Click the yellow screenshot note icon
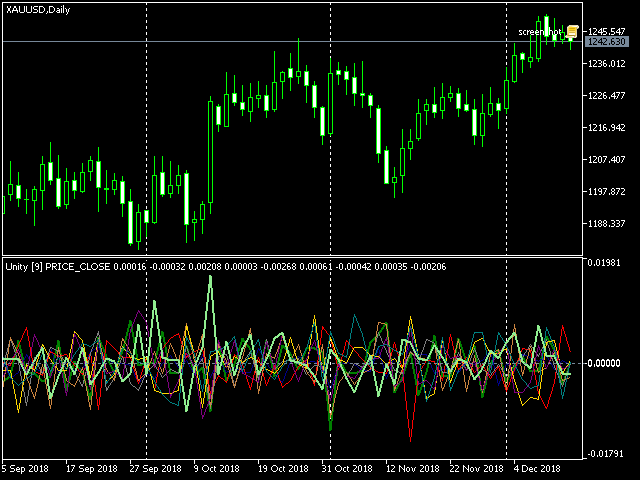 (572, 31)
